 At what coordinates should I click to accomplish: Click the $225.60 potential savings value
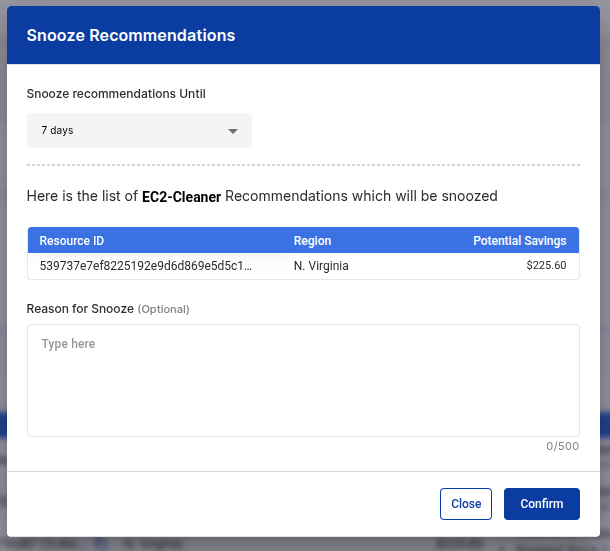point(546,266)
